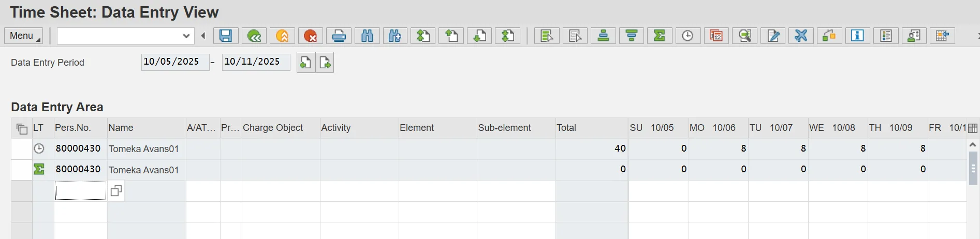Open the table column settings icon
The height and width of the screenshot is (239, 980).
[x=973, y=128]
